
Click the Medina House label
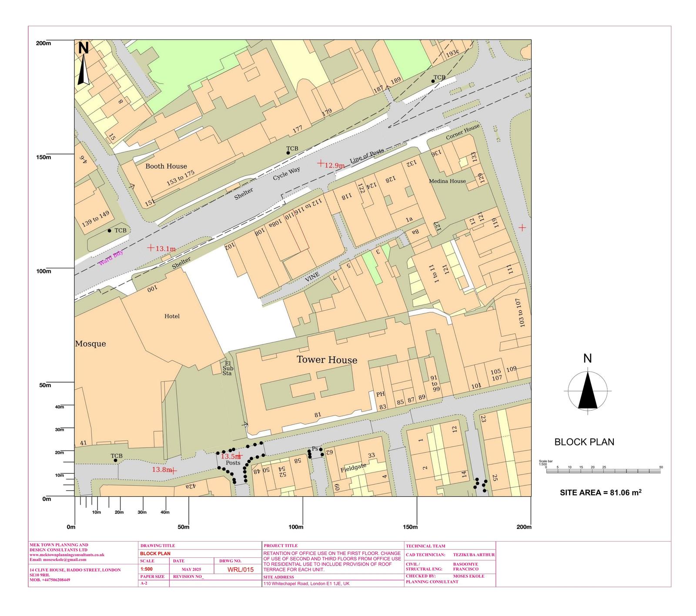[x=447, y=181]
